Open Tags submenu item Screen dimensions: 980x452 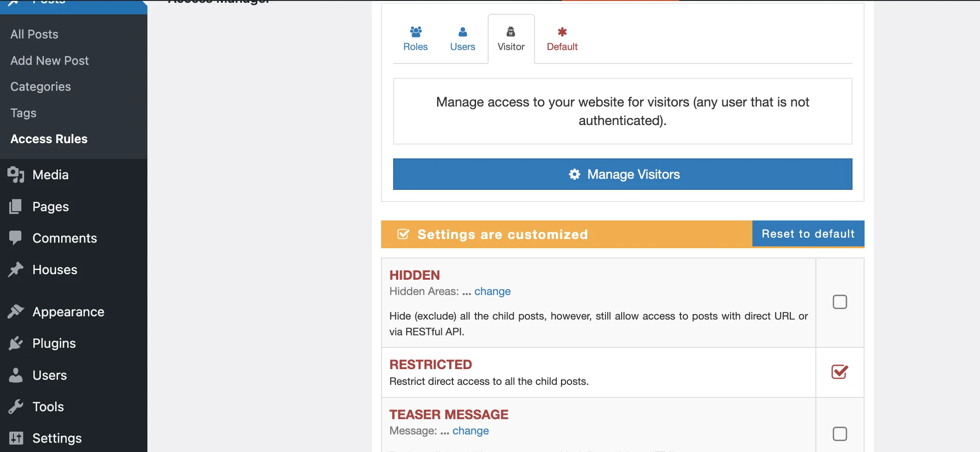pos(23,113)
